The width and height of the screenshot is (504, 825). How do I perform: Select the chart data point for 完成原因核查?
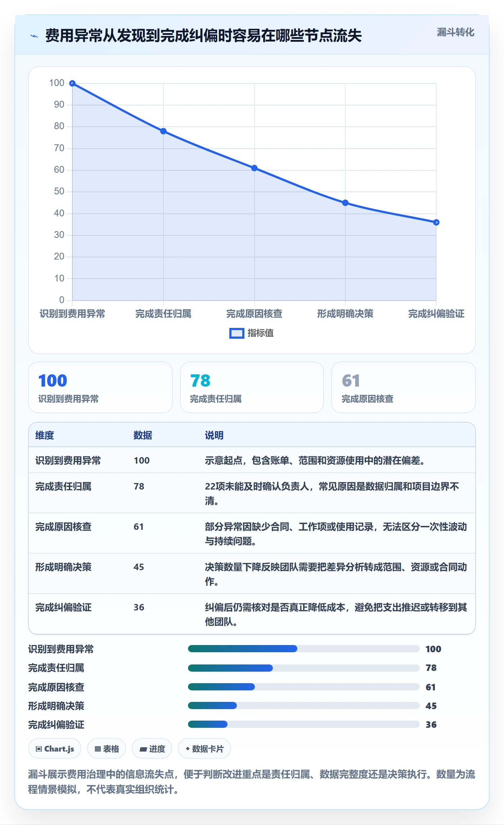coord(254,168)
